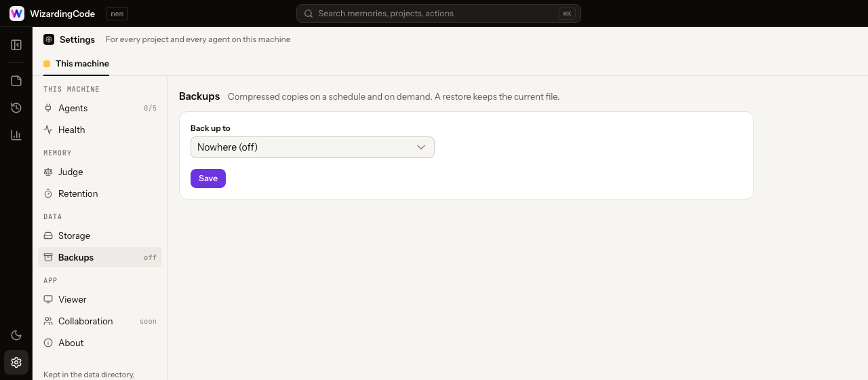Click the ⌘K shortcut badge

point(567,14)
